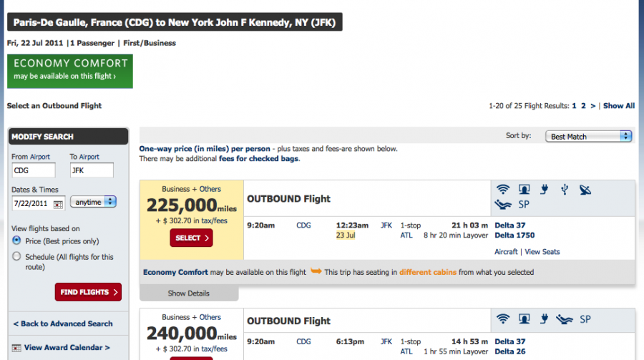
Task: Open the date picker calendar icon
Action: tap(59, 204)
